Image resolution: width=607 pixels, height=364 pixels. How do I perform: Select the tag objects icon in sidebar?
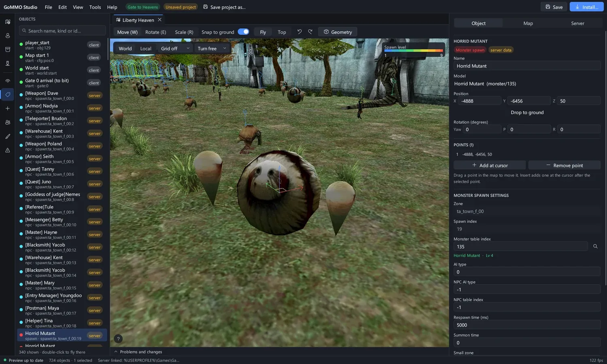8,95
